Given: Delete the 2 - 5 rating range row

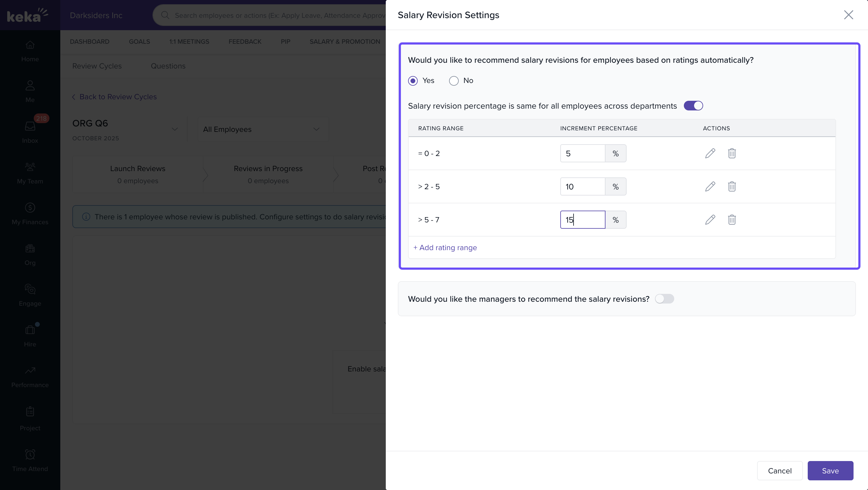Looking at the screenshot, I should (x=731, y=186).
